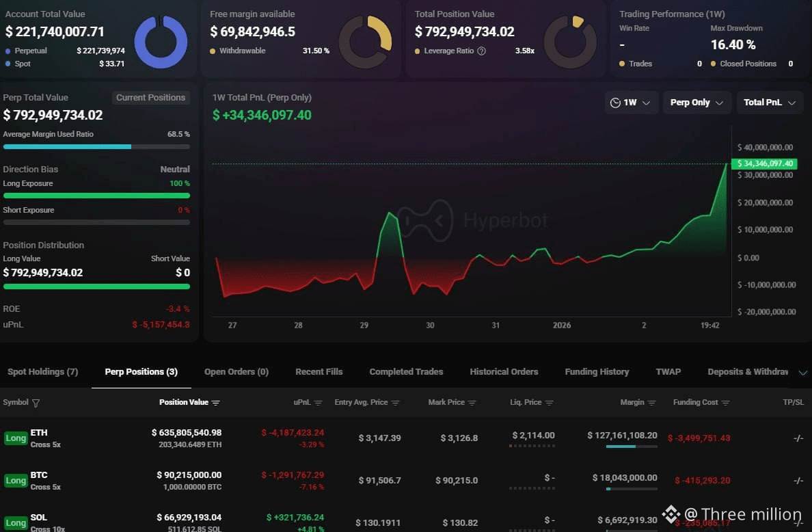Click BTC uPnL $ -1,291,767.29
Screen dimensions: 812x532
pos(293,475)
